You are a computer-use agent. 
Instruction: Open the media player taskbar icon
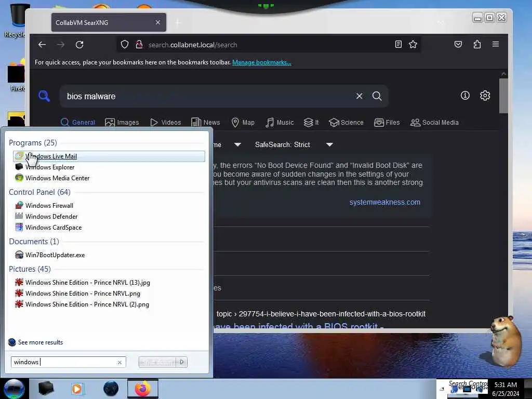point(77,389)
